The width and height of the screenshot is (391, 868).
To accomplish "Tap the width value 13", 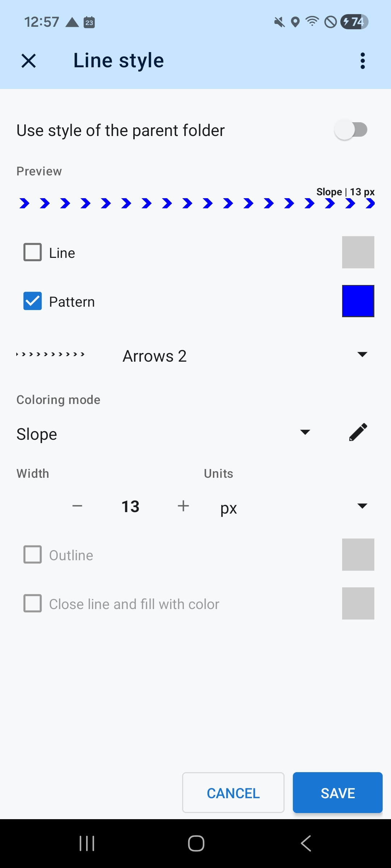I will point(130,506).
